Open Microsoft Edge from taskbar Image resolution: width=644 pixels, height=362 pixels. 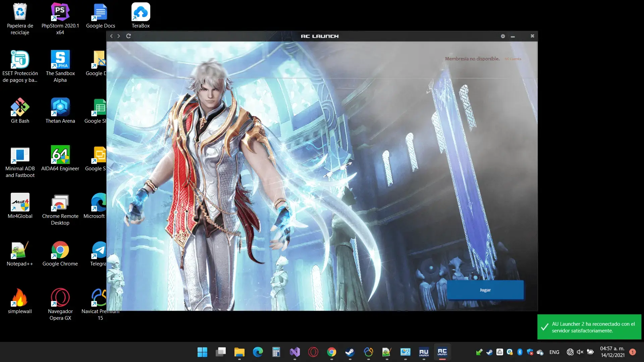tap(258, 352)
